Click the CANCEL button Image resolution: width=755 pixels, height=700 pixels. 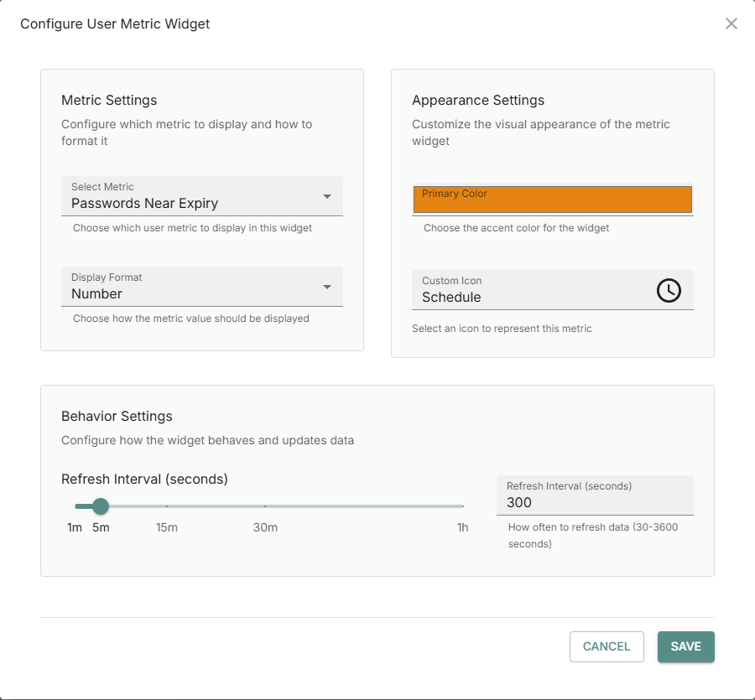[x=606, y=646]
